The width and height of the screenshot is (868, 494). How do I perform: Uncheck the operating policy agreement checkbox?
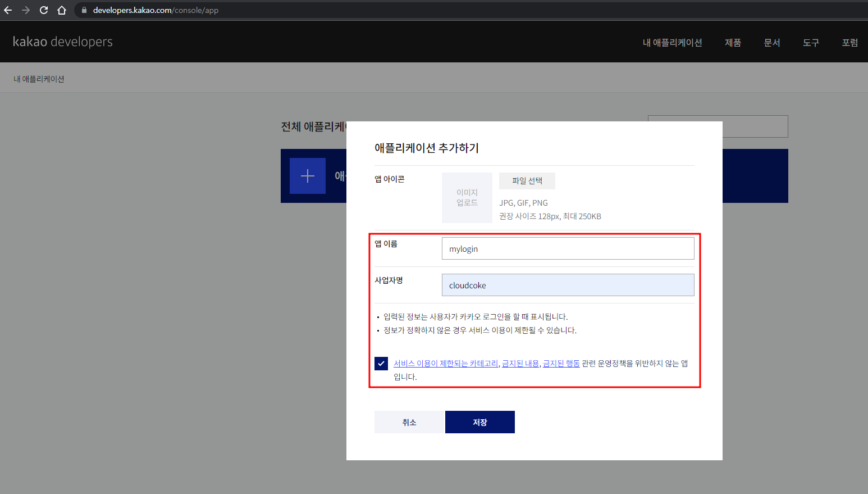[x=381, y=363]
